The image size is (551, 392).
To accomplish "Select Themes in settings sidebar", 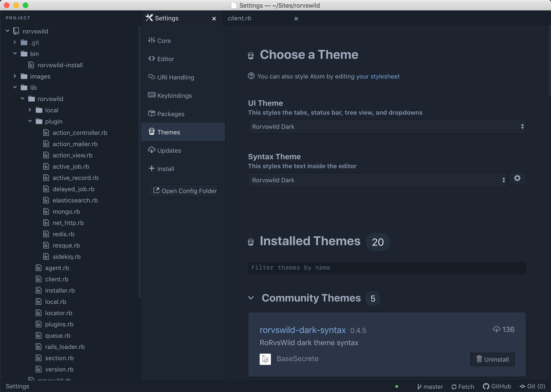I will (183, 132).
